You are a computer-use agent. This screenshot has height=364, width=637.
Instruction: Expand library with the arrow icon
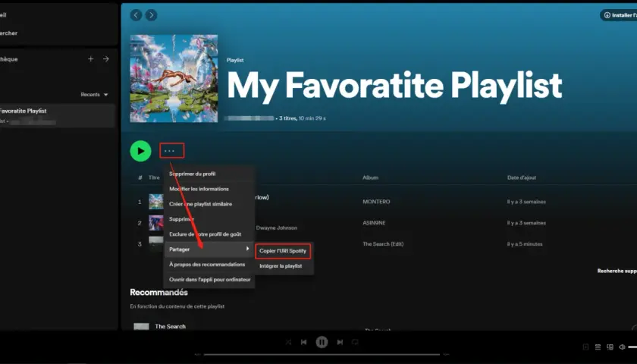[106, 59]
